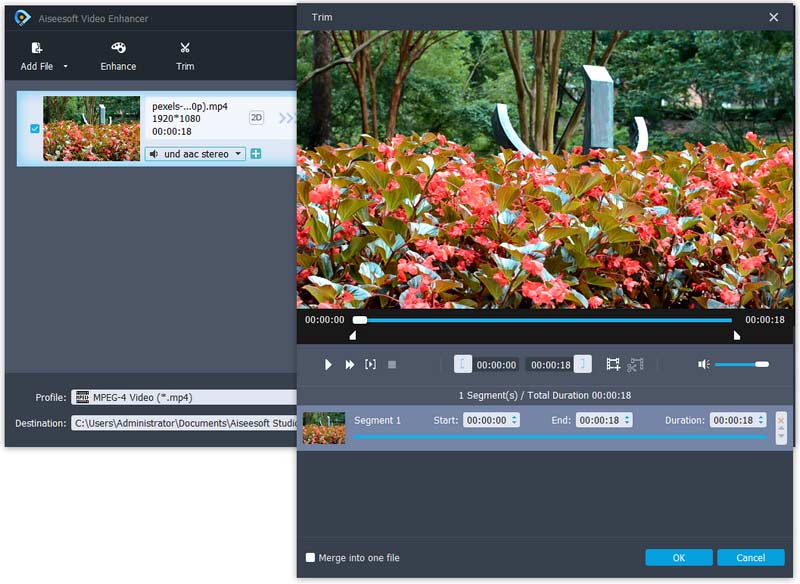Confirm trim with the OK button

[679, 557]
